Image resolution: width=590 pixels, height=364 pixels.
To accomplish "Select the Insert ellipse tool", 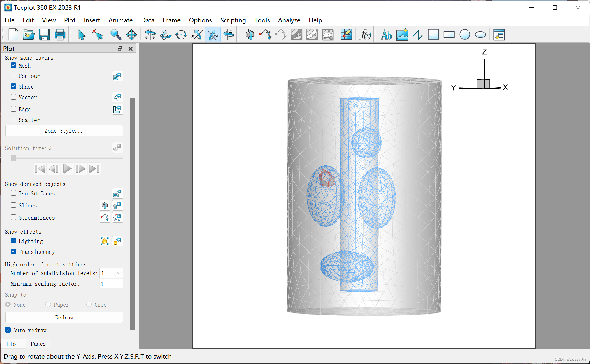I will pos(480,35).
